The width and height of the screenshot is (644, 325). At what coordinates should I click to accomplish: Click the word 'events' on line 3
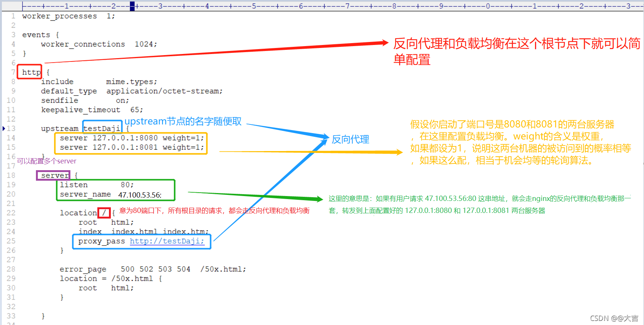point(36,35)
